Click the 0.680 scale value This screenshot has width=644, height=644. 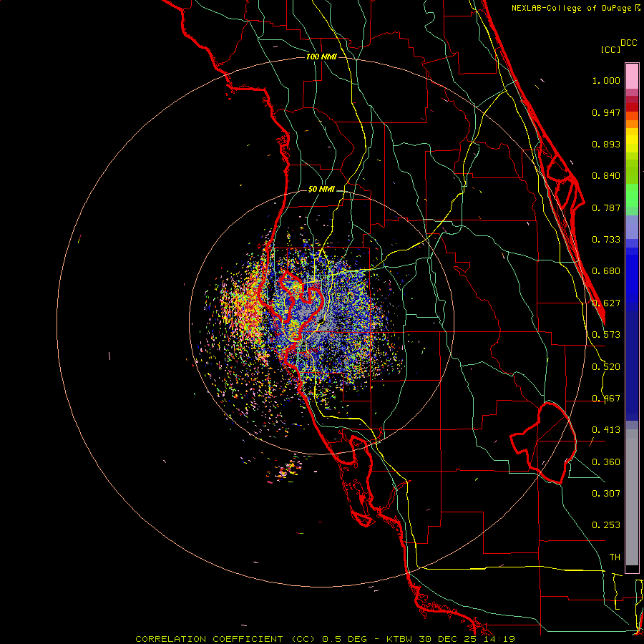tap(606, 271)
